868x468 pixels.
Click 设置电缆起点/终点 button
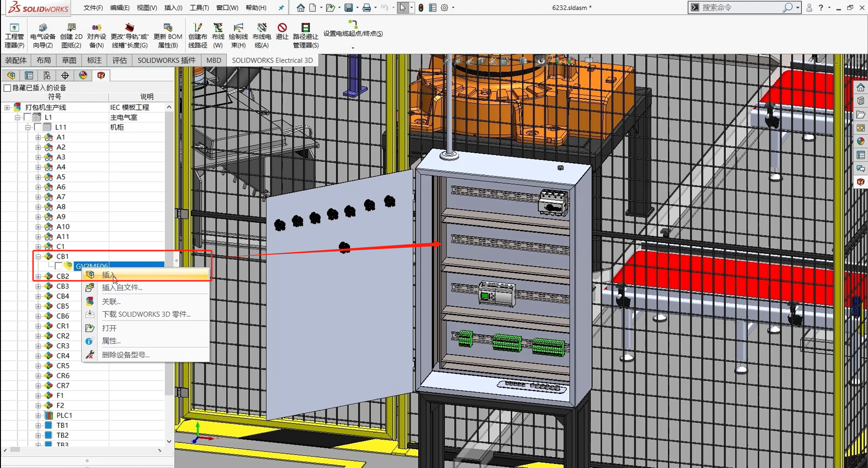pos(353,34)
